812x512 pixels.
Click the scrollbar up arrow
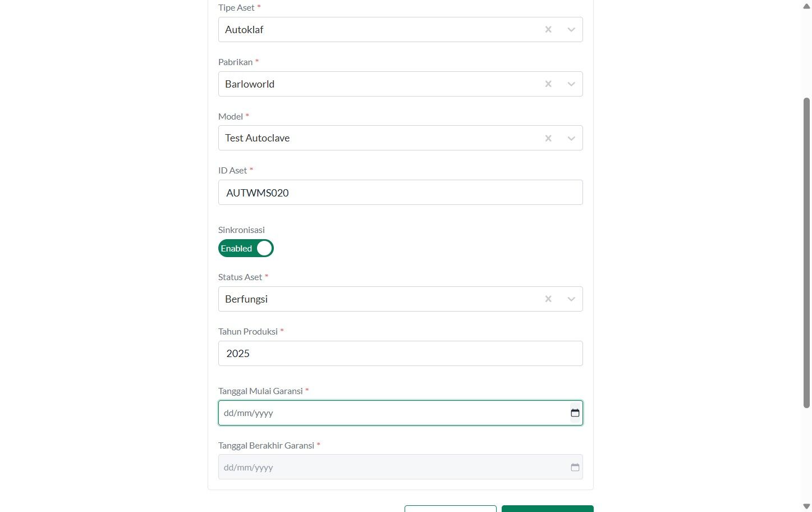tap(806, 6)
